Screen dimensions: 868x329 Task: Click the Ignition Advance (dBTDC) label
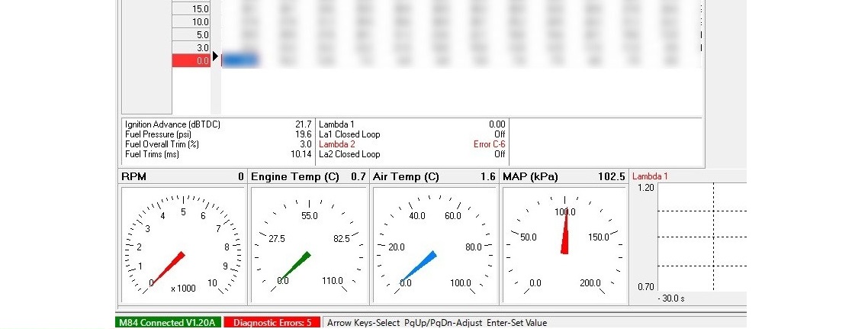(x=172, y=124)
